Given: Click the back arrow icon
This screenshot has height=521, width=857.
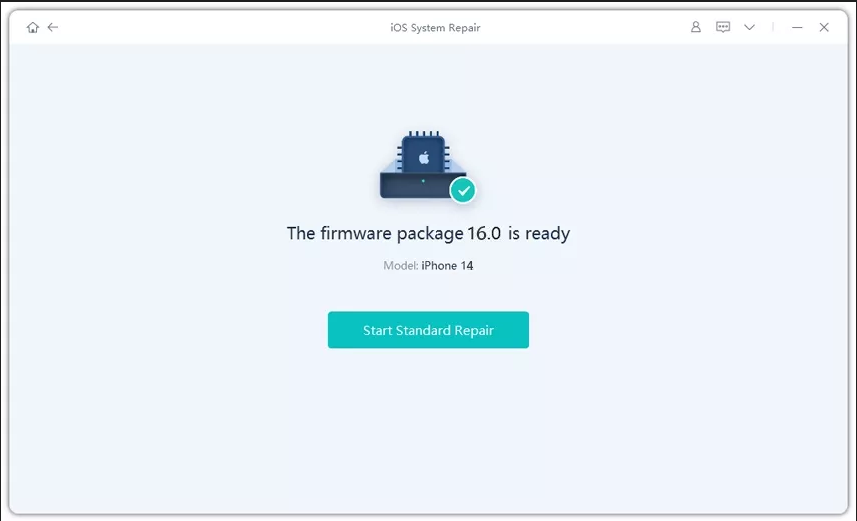Looking at the screenshot, I should point(53,28).
